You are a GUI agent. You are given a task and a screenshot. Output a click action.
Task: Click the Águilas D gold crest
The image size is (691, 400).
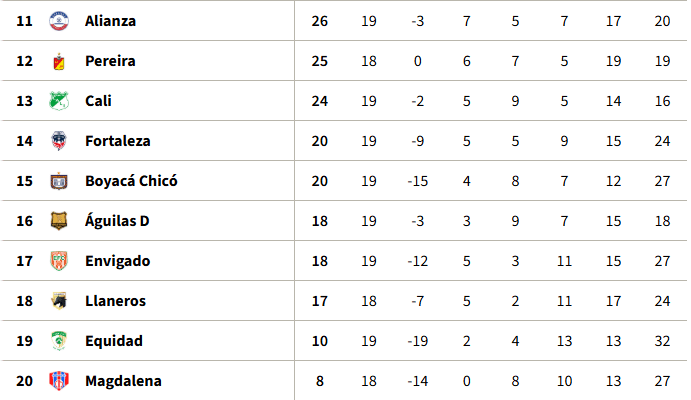point(59,221)
